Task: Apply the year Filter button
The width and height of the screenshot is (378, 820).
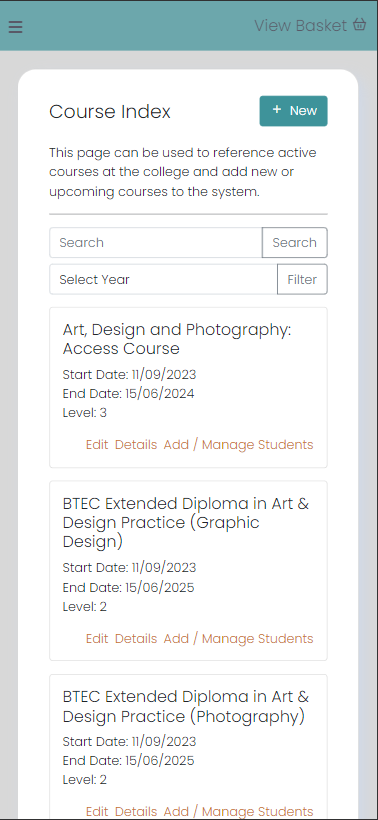Action: [302, 280]
